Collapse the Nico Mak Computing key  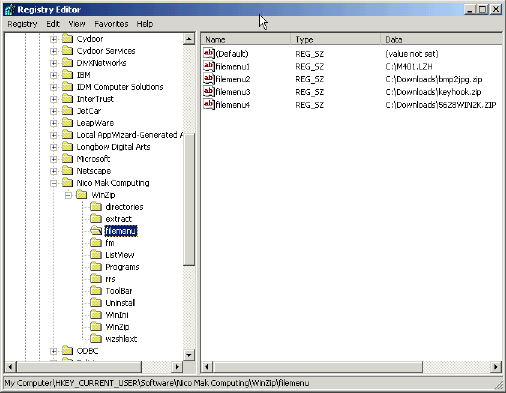point(53,183)
